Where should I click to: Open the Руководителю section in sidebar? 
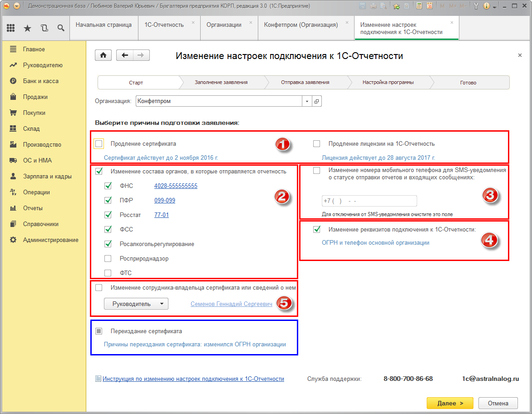pos(36,65)
